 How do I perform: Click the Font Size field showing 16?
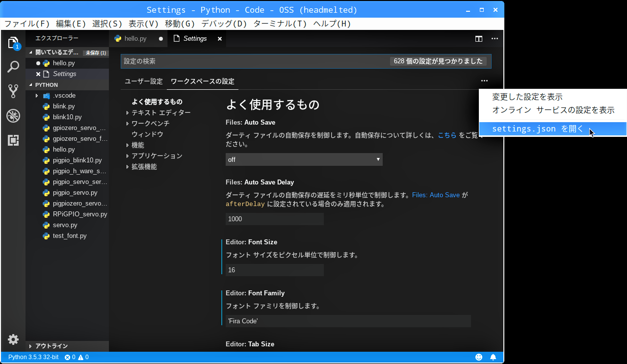click(274, 270)
